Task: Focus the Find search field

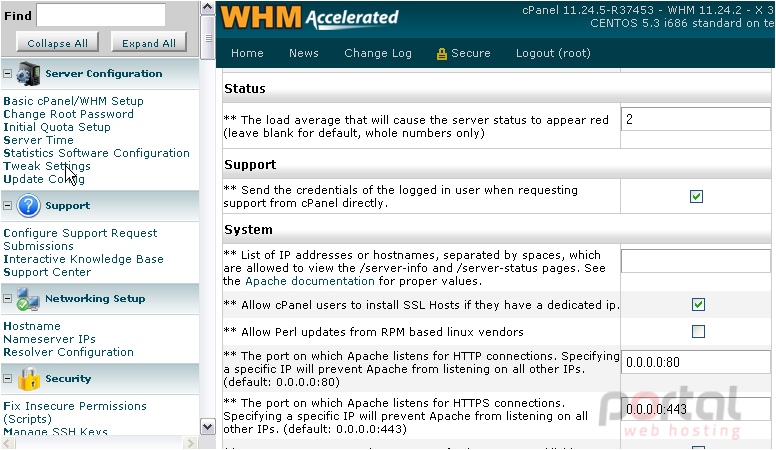Action: pos(101,15)
